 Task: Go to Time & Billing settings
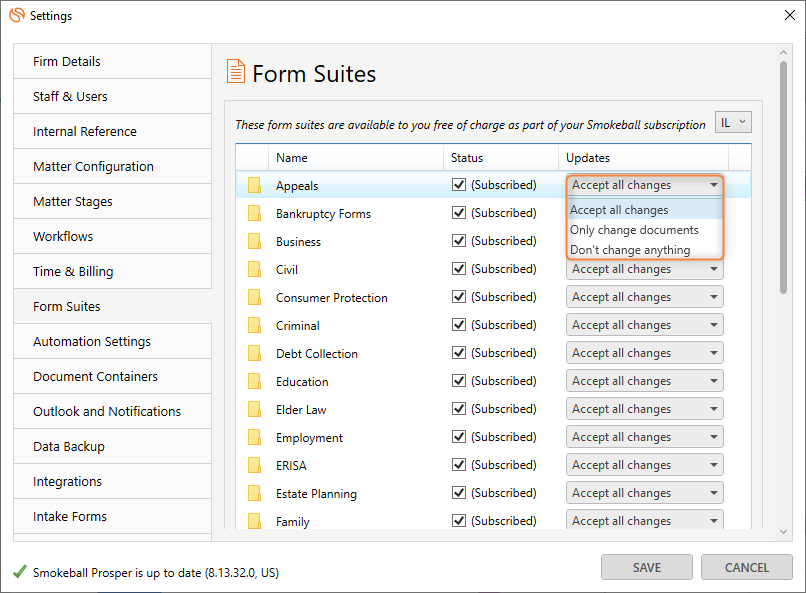tap(113, 271)
